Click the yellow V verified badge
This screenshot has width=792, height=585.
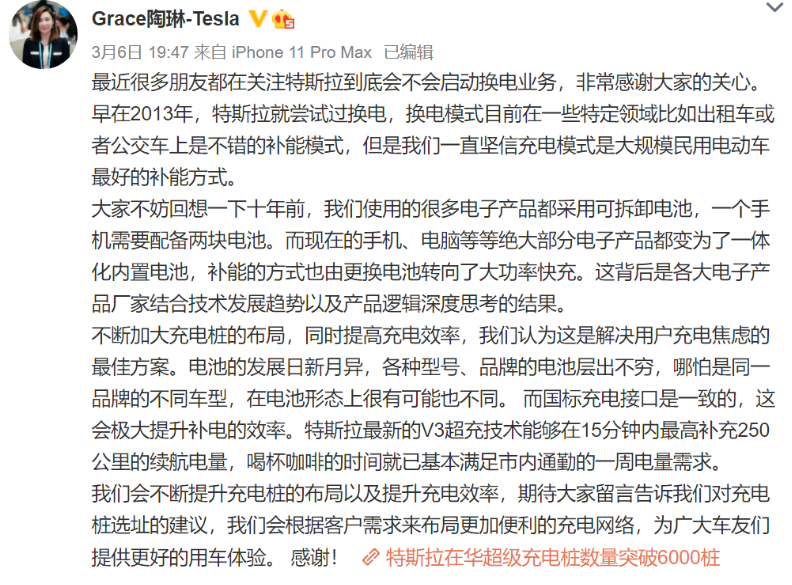[258, 19]
